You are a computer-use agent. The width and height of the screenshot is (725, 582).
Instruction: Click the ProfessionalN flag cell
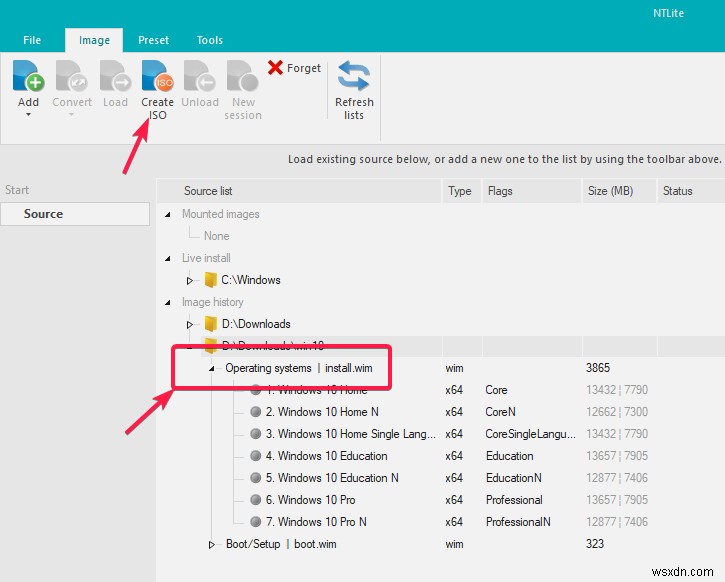coord(518,521)
